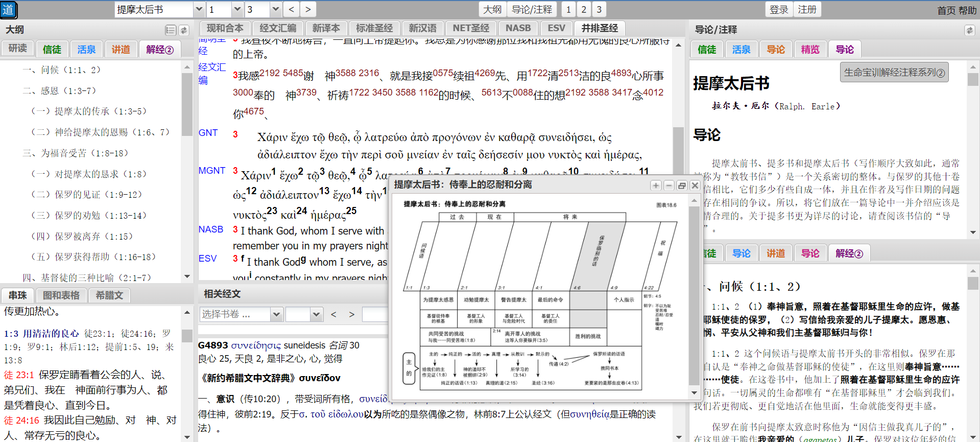Open cross reference link 徒 23:1
The width and height of the screenshot is (980, 442).
click(19, 375)
